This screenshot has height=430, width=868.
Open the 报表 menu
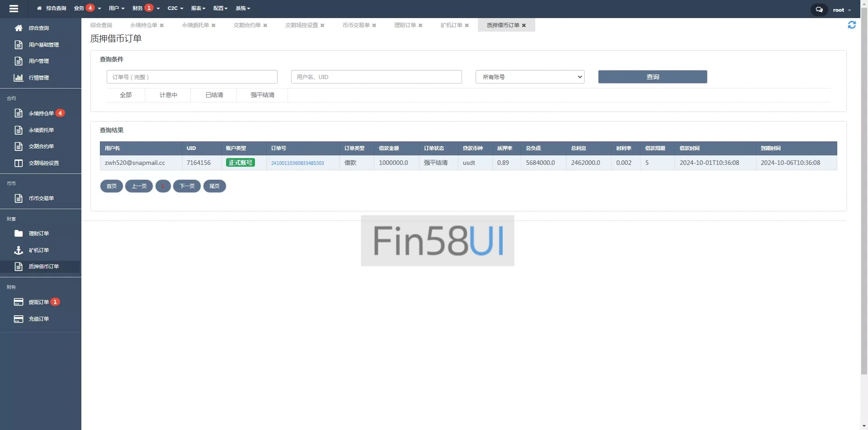coord(198,8)
